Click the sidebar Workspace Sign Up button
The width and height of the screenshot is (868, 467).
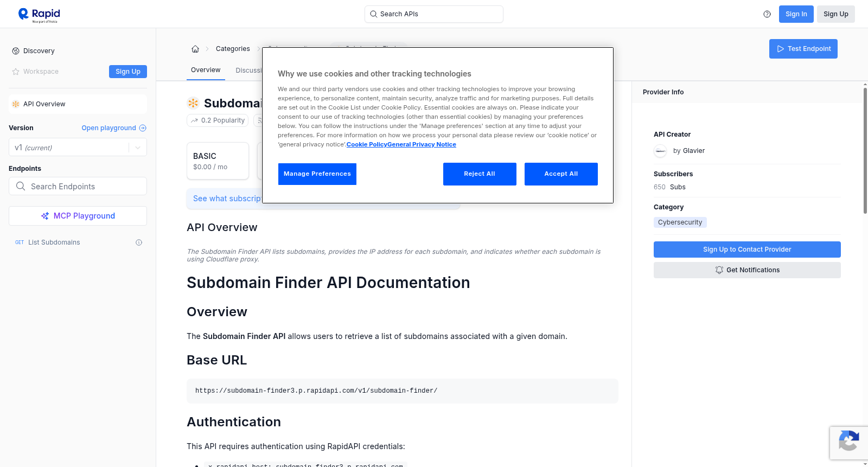(128, 72)
